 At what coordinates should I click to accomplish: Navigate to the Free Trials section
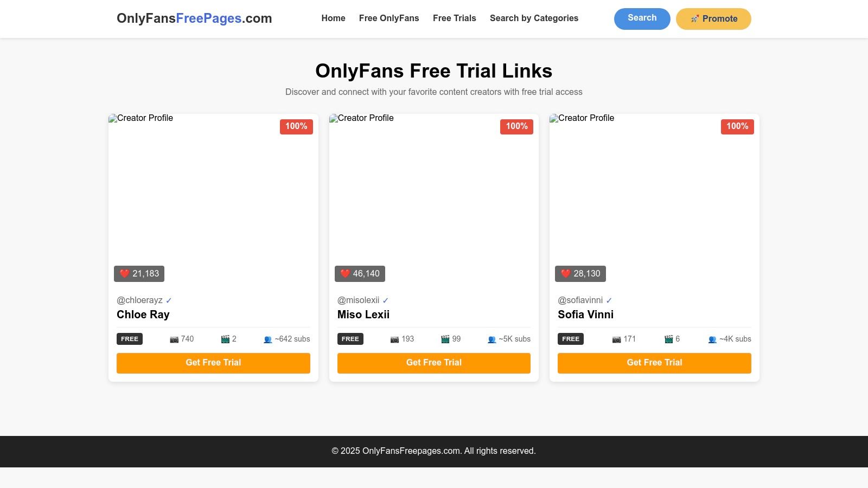tap(454, 18)
